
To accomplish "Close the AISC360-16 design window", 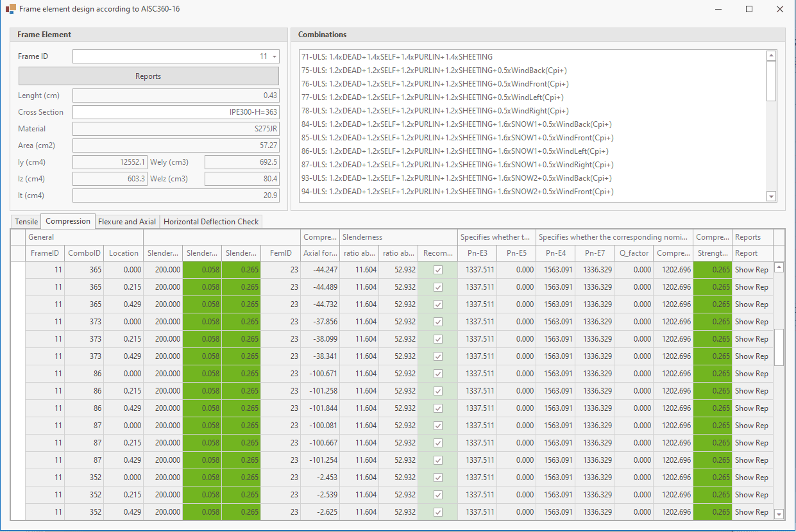I will pyautogui.click(x=779, y=10).
